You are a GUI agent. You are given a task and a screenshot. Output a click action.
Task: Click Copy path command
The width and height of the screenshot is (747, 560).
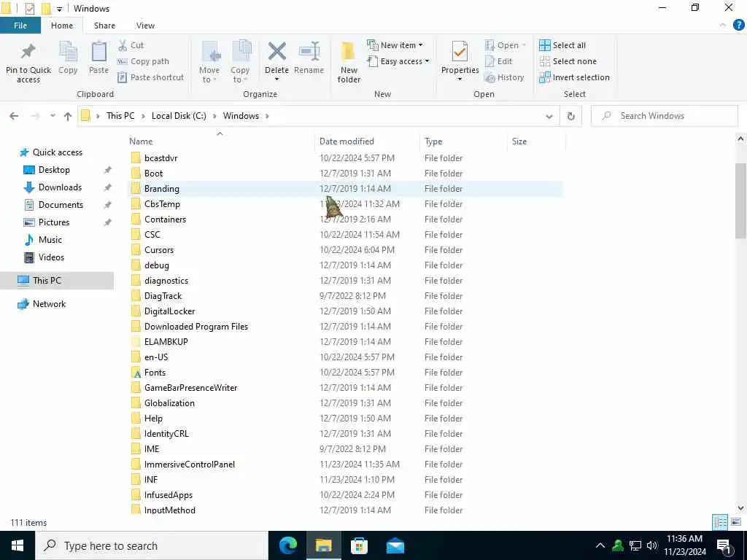click(x=144, y=61)
